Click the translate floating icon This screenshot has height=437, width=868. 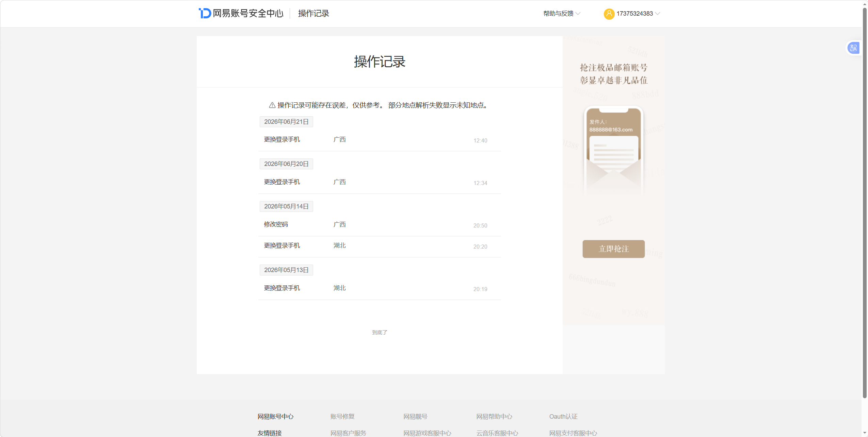pos(853,48)
